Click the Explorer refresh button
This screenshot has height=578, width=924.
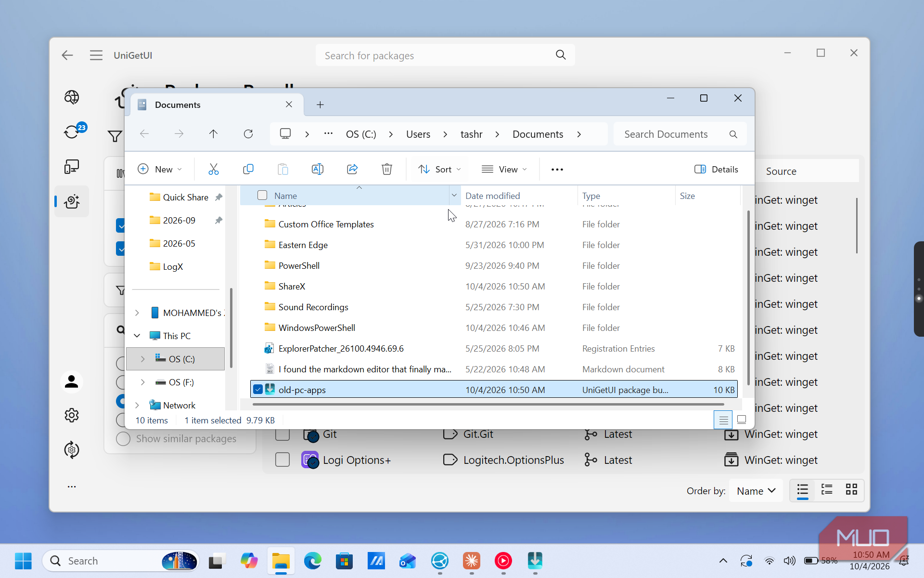pos(248,134)
